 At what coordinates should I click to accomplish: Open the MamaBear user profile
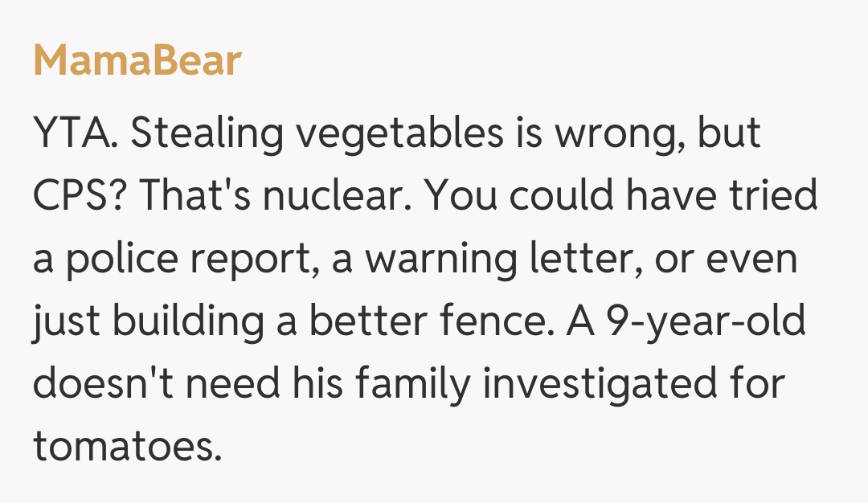tap(137, 61)
